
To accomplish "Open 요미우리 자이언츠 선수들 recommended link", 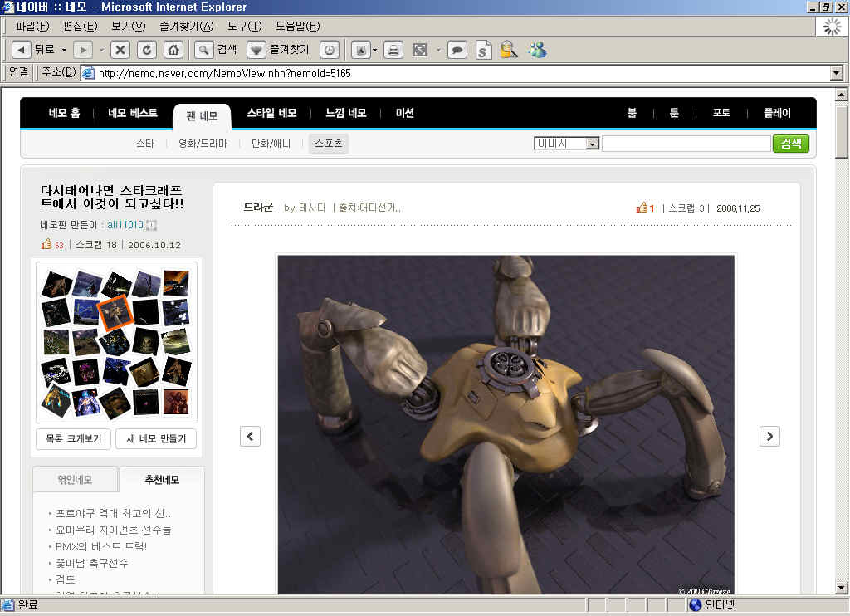I will point(113,530).
